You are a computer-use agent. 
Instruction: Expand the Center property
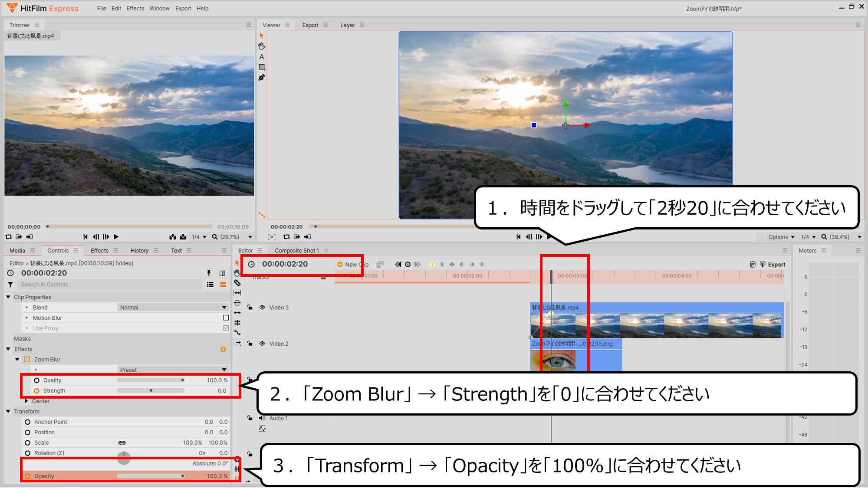[x=26, y=401]
